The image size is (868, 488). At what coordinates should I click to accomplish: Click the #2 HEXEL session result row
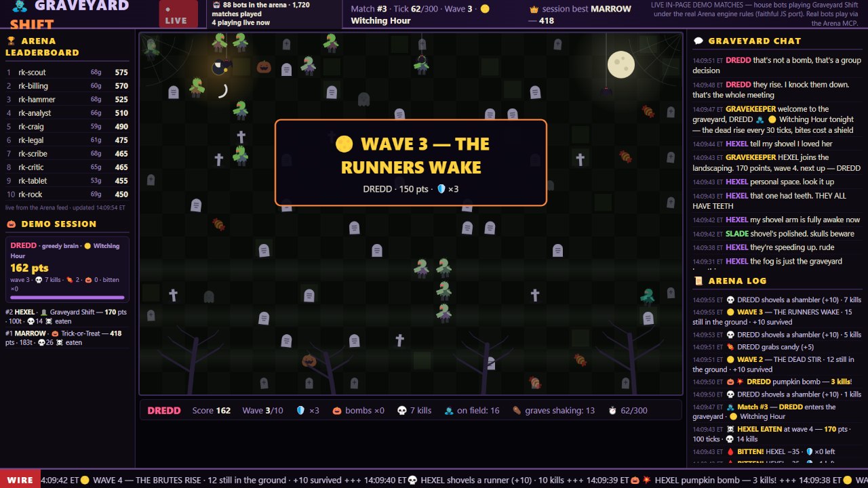pyautogui.click(x=67, y=317)
